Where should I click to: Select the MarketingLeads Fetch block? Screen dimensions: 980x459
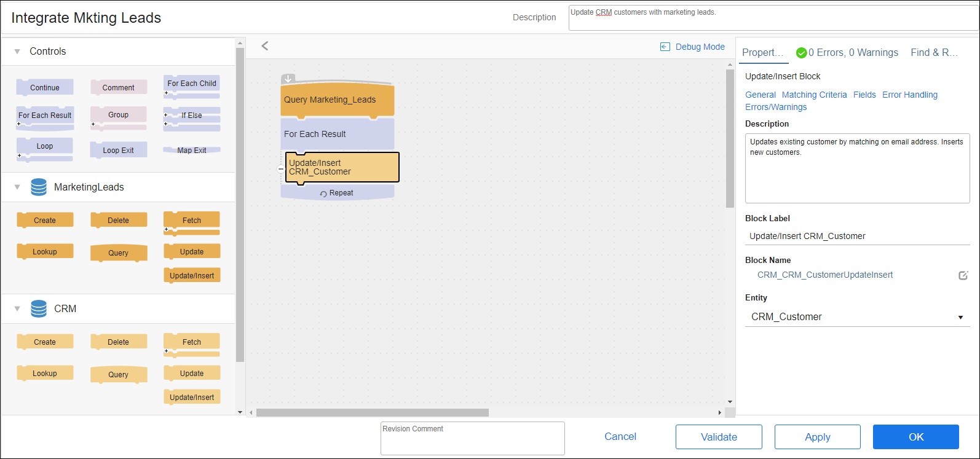click(192, 221)
